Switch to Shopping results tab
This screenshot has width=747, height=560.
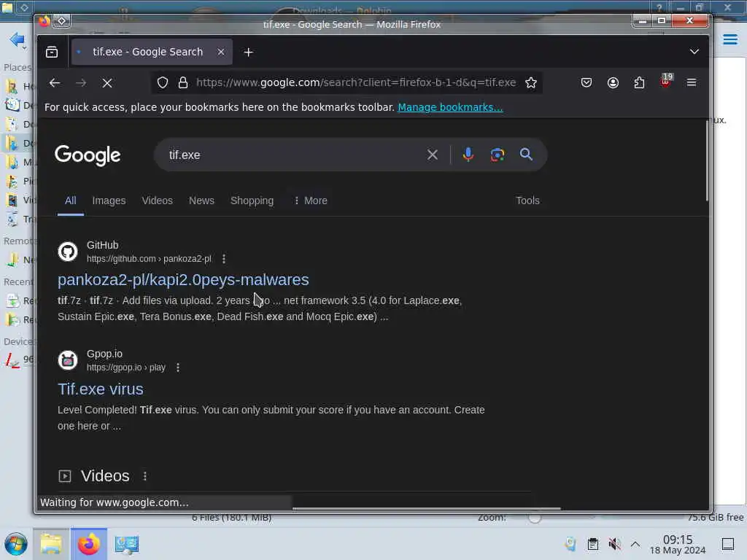[x=252, y=201]
